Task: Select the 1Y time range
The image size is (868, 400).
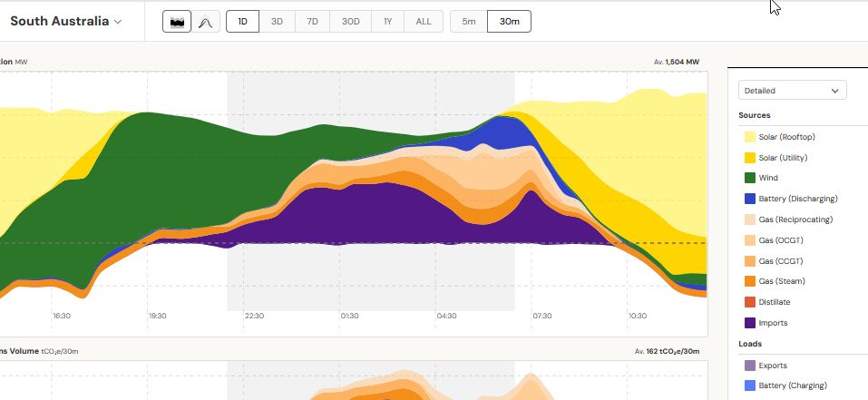Action: 387,22
